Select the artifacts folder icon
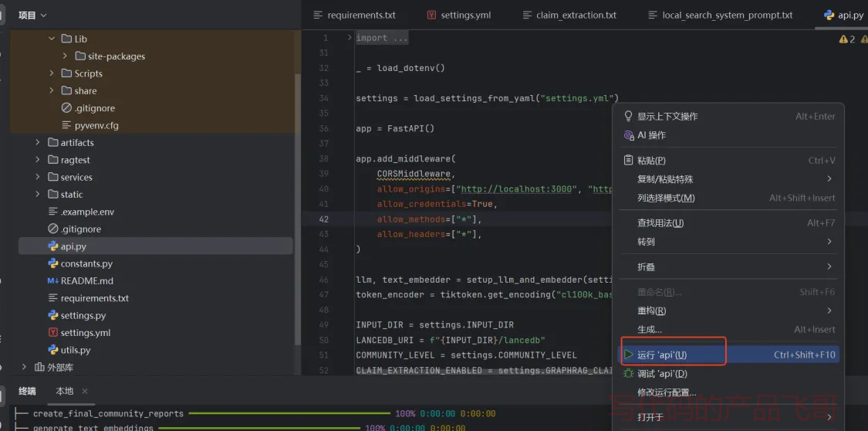868x431 pixels. pyautogui.click(x=53, y=142)
